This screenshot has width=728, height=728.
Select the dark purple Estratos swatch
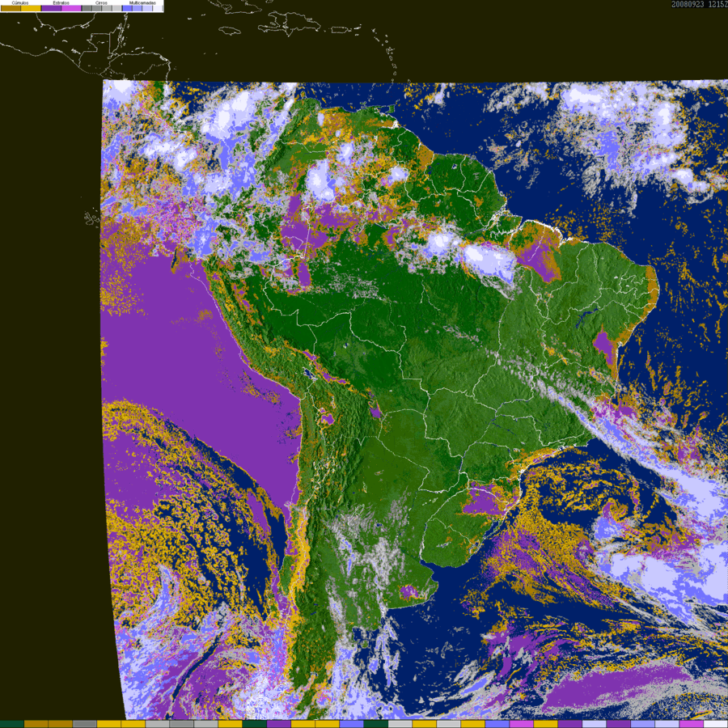click(51, 8)
